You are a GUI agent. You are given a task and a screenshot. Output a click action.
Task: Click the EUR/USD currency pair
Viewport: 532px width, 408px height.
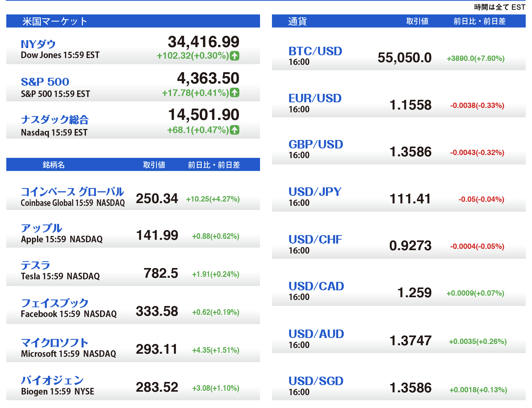point(315,98)
